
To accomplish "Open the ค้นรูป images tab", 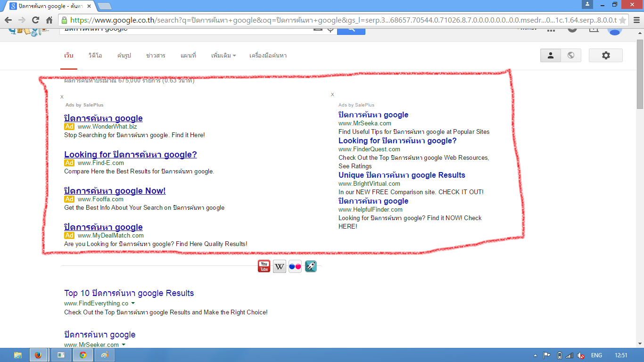I will 124,56.
